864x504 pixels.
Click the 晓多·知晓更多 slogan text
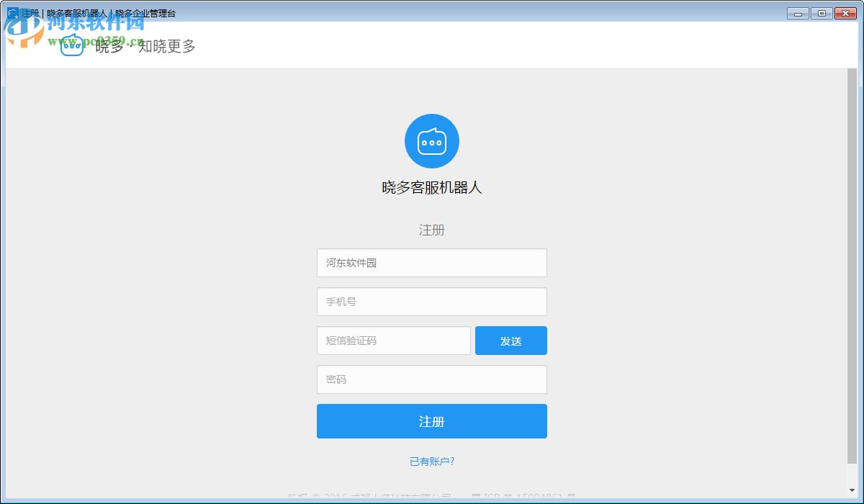(145, 45)
